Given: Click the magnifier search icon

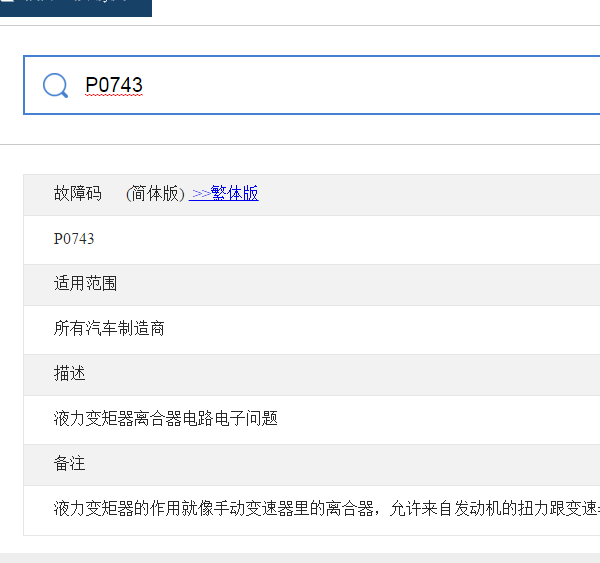Looking at the screenshot, I should (x=55, y=85).
